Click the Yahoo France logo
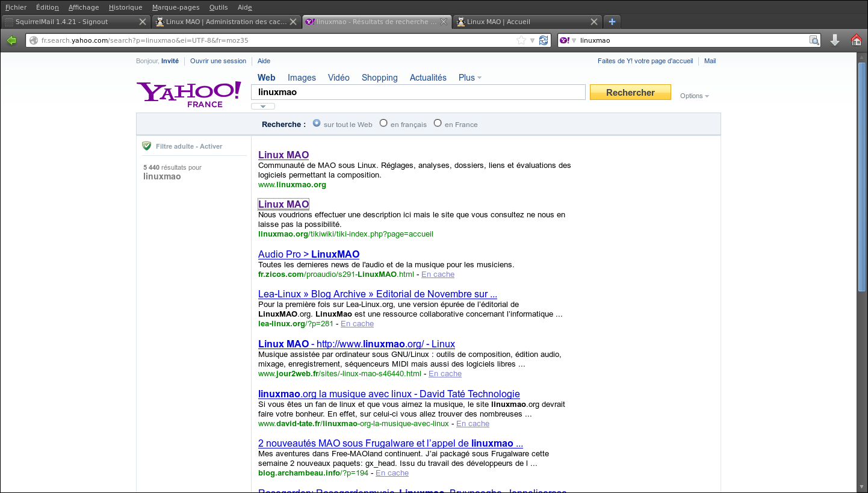Screen dimensions: 868x493 [x=189, y=95]
